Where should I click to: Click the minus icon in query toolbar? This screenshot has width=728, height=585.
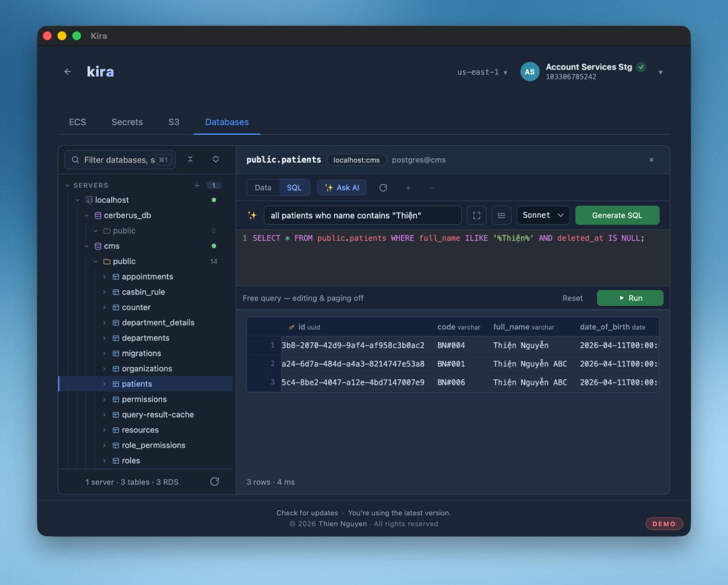tap(431, 188)
